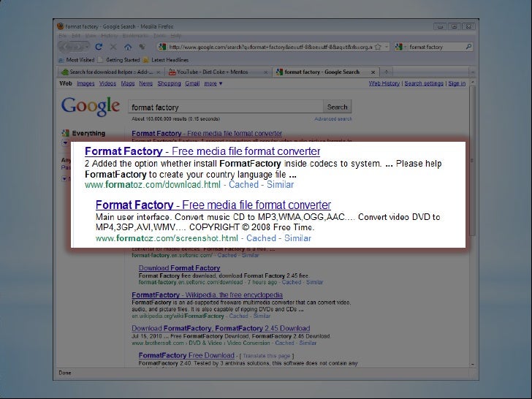Image resolution: width=532 pixels, height=399 pixels.
Task: Close the format factory Google Search tab
Action: (x=373, y=72)
